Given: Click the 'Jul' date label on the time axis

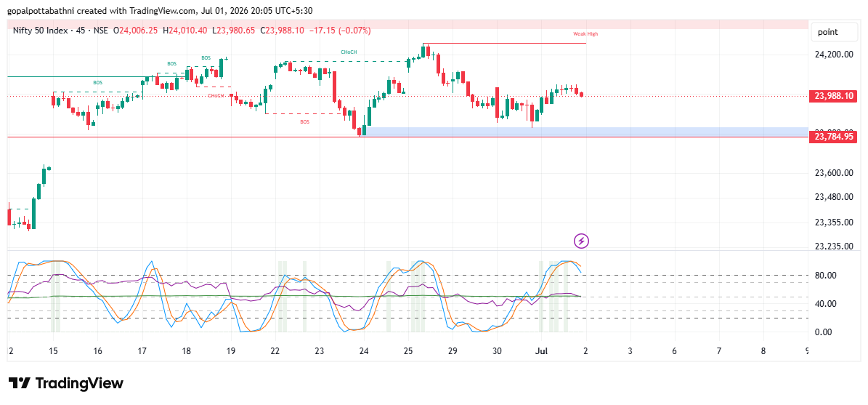Looking at the screenshot, I should pos(541,350).
